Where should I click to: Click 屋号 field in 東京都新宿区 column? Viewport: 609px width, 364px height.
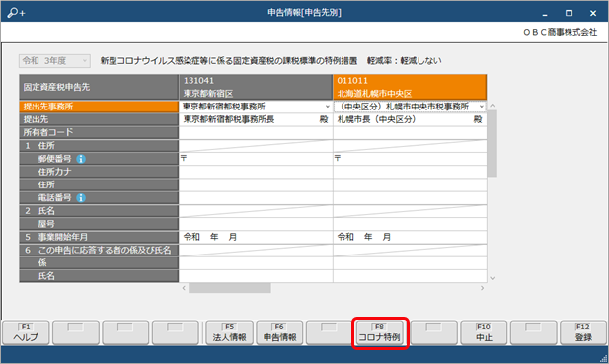[x=256, y=224]
